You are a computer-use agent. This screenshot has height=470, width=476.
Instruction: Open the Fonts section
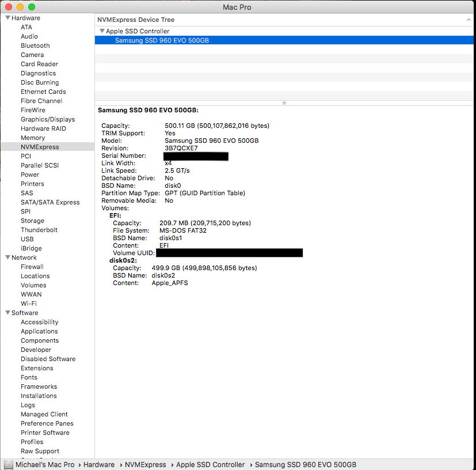click(29, 377)
